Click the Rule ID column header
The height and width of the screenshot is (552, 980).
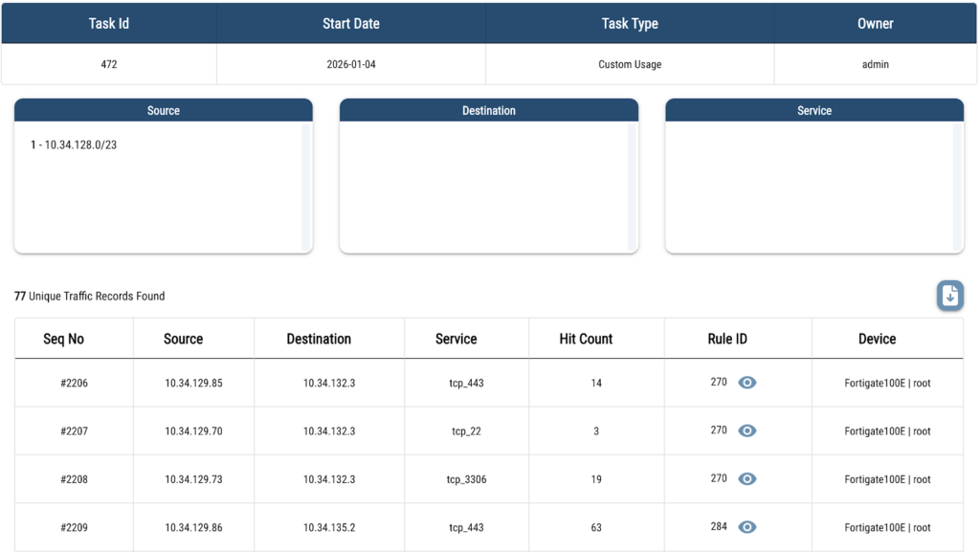726,339
